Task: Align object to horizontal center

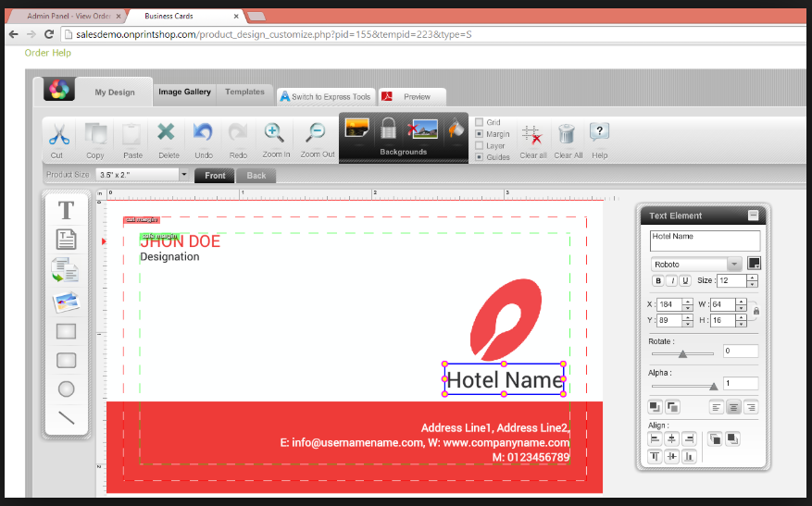Action: 671,439
